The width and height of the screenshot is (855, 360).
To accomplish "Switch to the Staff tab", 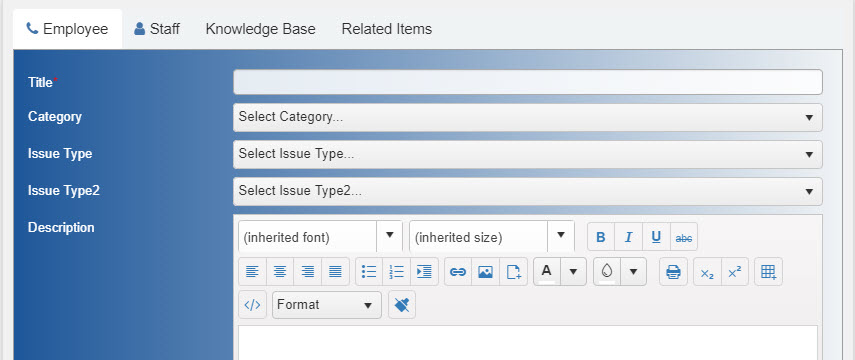I will click(157, 29).
